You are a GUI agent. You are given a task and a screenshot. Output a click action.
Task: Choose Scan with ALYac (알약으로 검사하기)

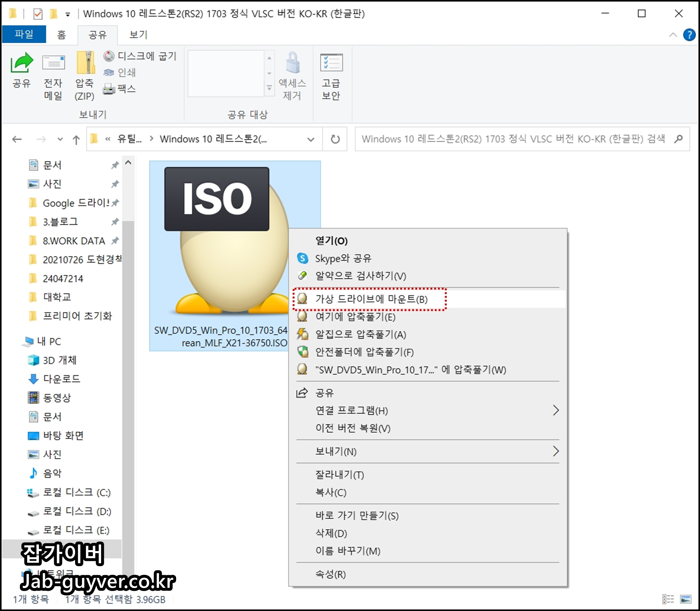[x=427, y=276]
